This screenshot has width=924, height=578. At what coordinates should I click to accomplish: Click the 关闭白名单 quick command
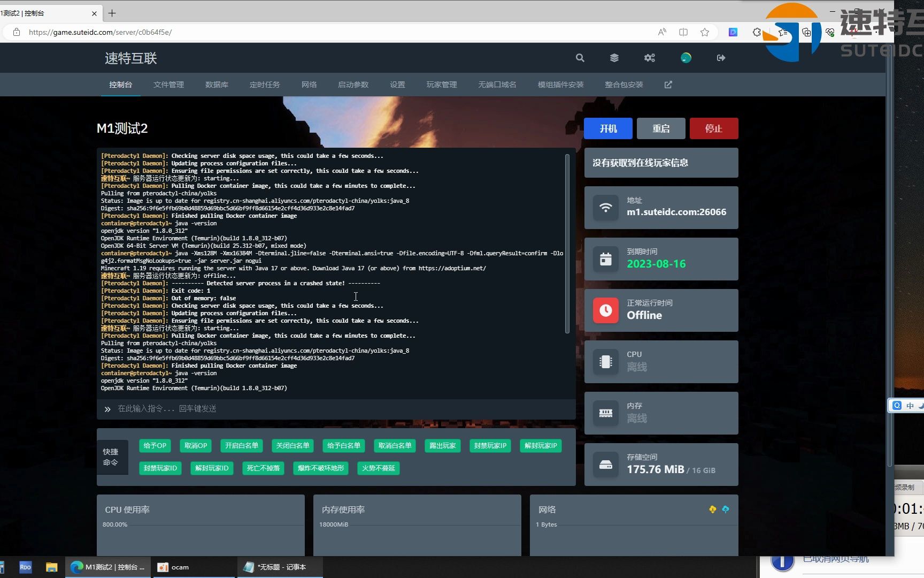pyautogui.click(x=293, y=446)
